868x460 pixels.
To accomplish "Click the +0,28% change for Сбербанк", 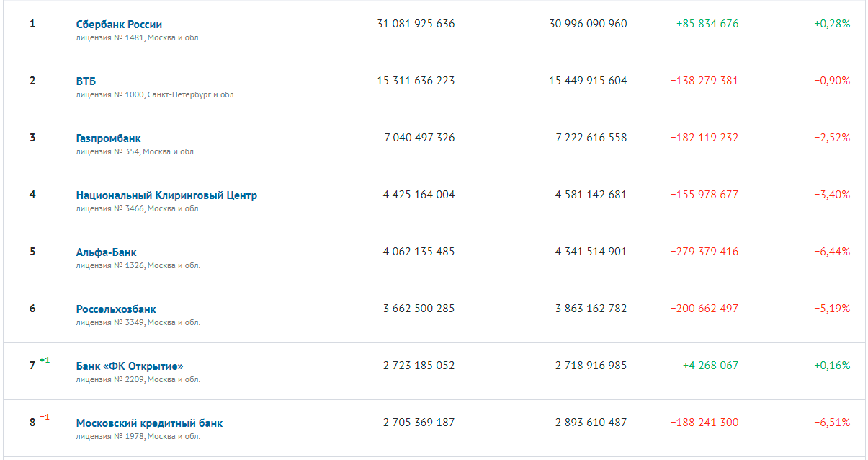I will (x=832, y=24).
